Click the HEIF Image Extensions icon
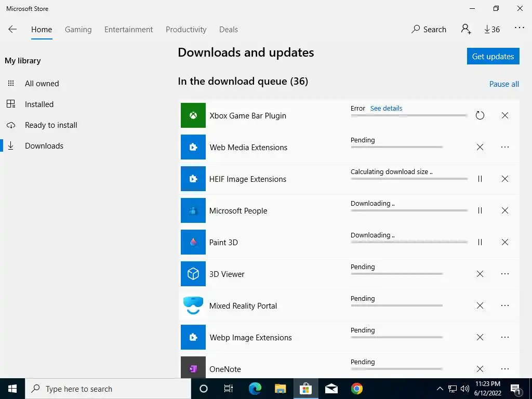The image size is (532, 399). (193, 179)
